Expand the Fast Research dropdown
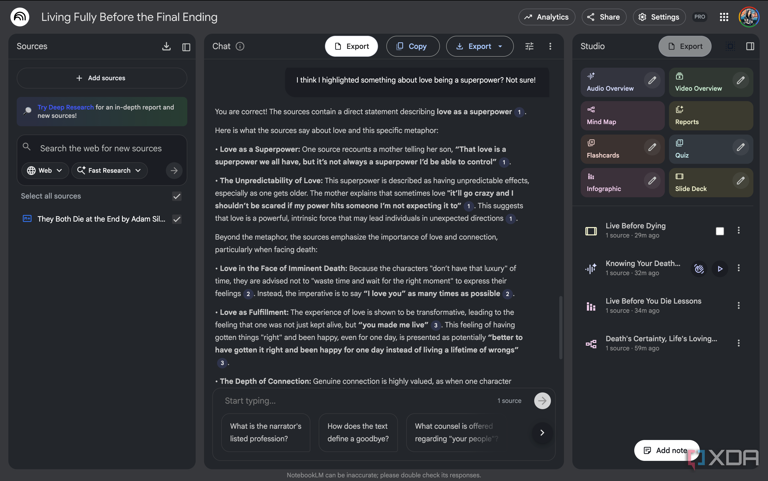Viewport: 768px width, 481px height. [109, 171]
